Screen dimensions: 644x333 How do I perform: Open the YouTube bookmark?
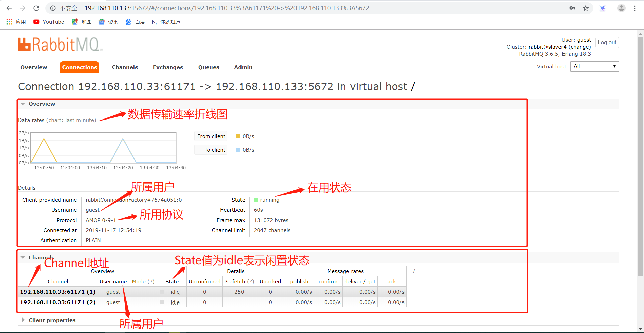[x=49, y=22]
